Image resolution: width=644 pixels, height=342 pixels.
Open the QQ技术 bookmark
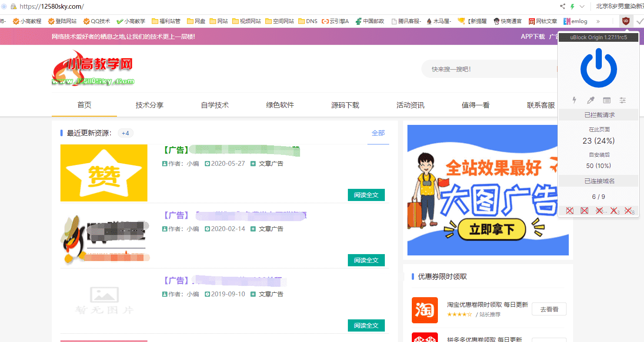[x=97, y=21]
